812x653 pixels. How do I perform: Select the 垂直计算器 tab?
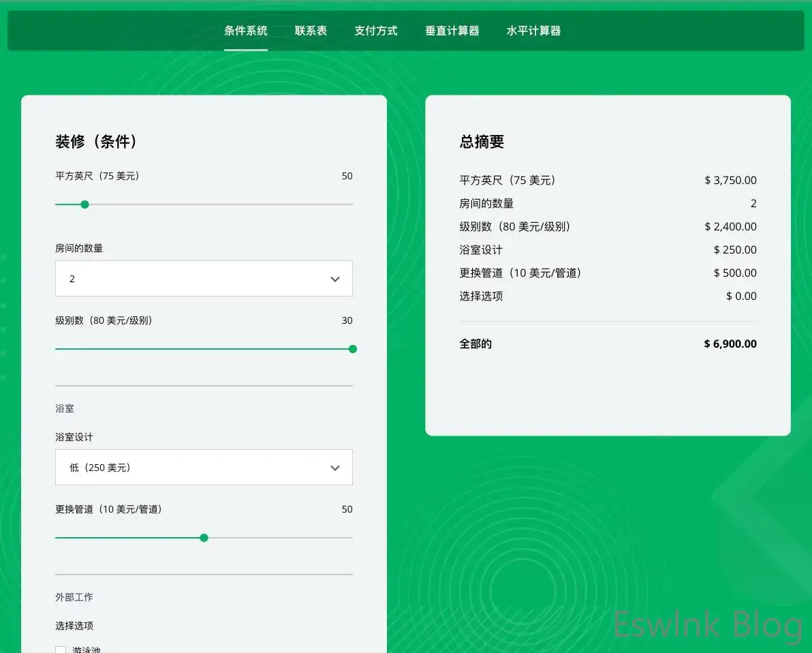click(452, 31)
